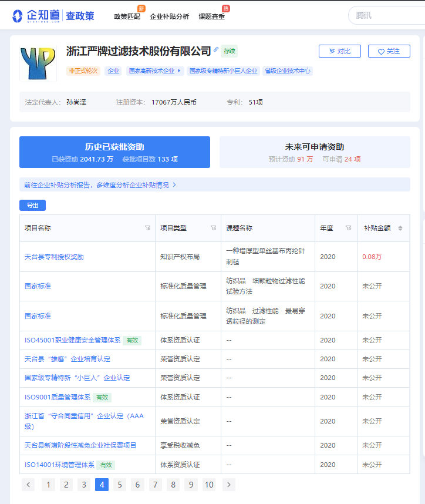Go to page 8
Viewport: 425px width, 504px height.
[173, 485]
